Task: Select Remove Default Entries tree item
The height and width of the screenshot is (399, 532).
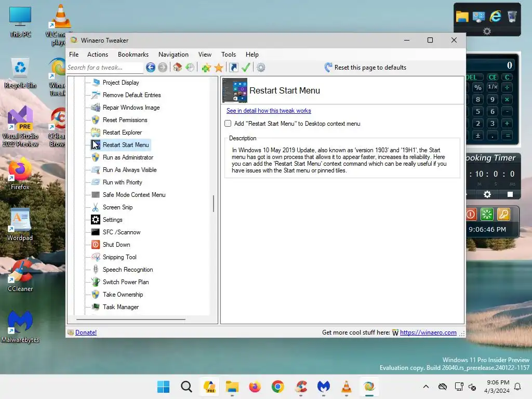Action: pos(131,95)
